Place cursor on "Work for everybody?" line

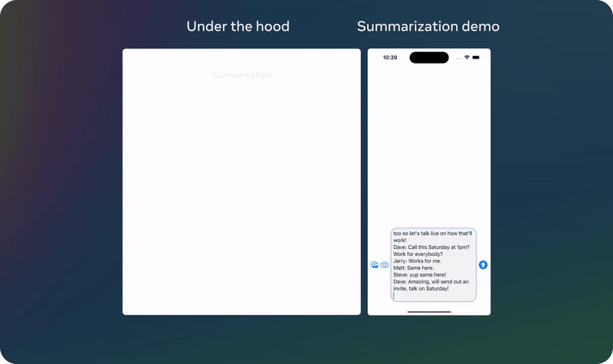pyautogui.click(x=419, y=254)
